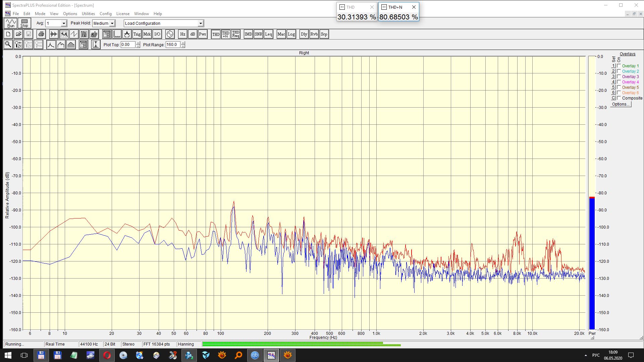Enable the Overlay 4 checkbox
This screenshot has height=362, width=644.
tap(619, 82)
